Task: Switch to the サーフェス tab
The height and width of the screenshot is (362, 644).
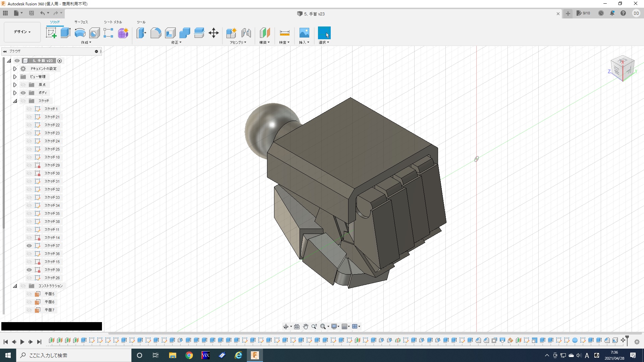Action: (x=81, y=22)
